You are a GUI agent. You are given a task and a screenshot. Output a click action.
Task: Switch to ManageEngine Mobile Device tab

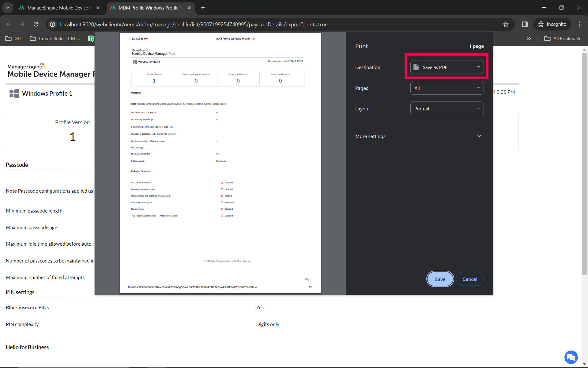click(x=58, y=8)
